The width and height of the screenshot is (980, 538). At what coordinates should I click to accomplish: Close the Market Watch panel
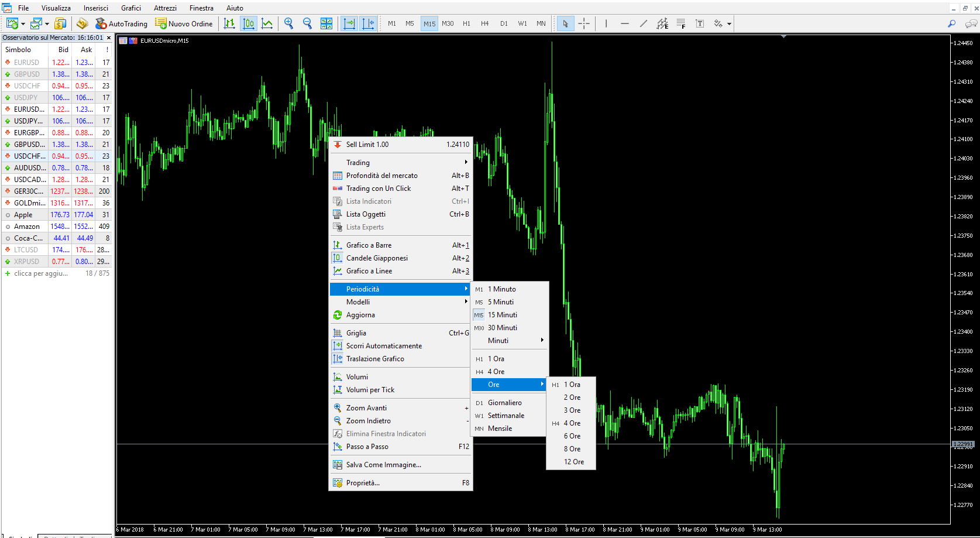tap(109, 37)
